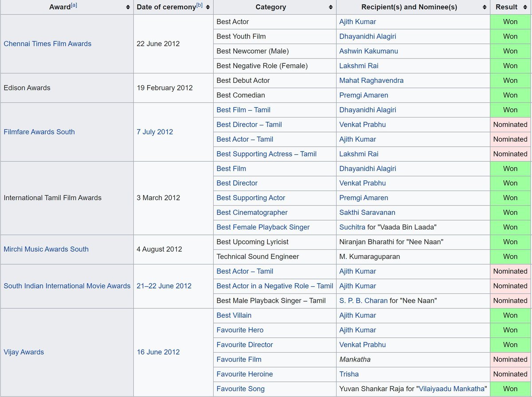The width and height of the screenshot is (532, 397).
Task: Open Mahat Raghavendra link
Action: pos(372,80)
